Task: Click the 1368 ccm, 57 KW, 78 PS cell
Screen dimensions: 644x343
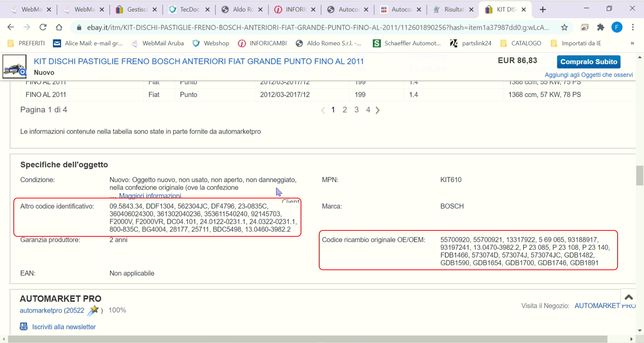Action: point(545,95)
